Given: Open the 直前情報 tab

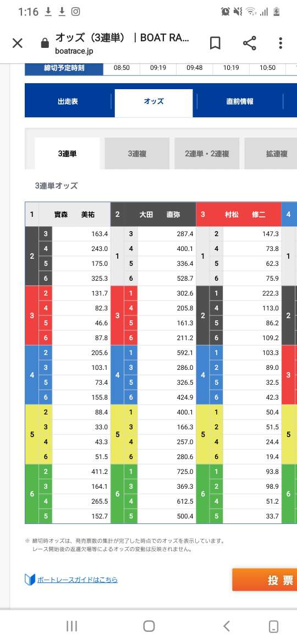Looking at the screenshot, I should [240, 101].
